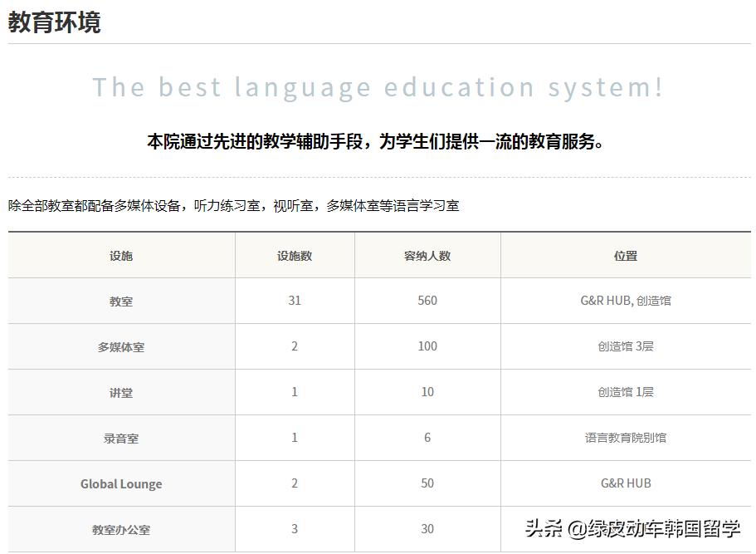Select the Global Lounge row label
The height and width of the screenshot is (554, 756).
point(121,483)
